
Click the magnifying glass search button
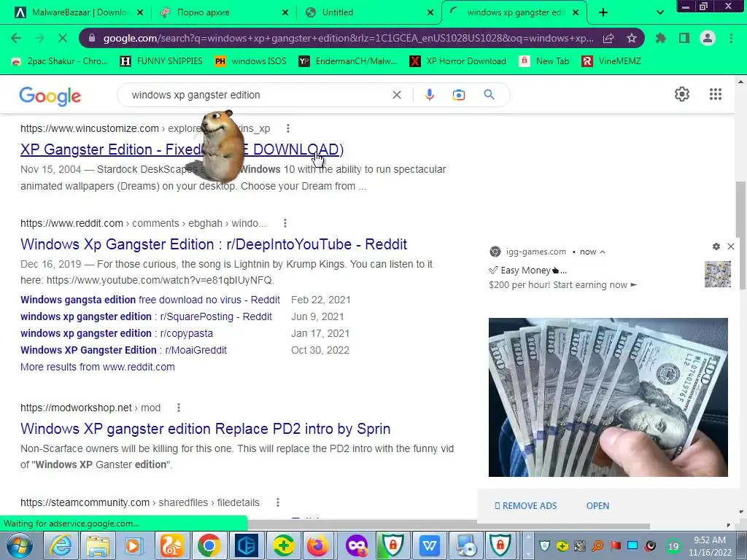coord(489,95)
